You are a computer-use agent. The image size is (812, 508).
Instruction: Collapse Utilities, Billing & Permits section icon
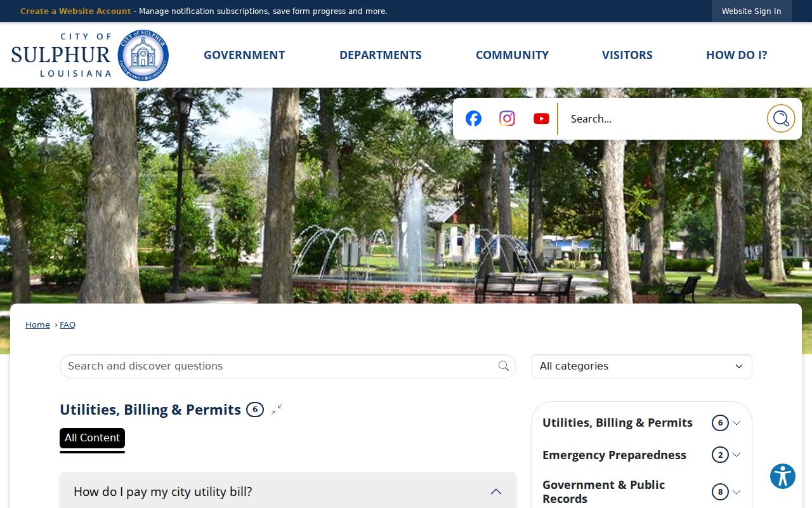(x=277, y=410)
